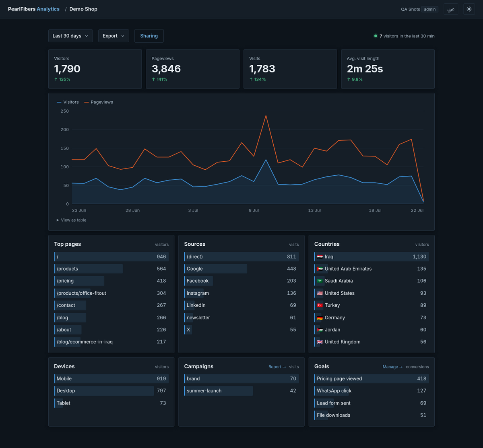The width and height of the screenshot is (483, 448).
Task: Click the Tablet row in Devices
Action: coord(111,403)
